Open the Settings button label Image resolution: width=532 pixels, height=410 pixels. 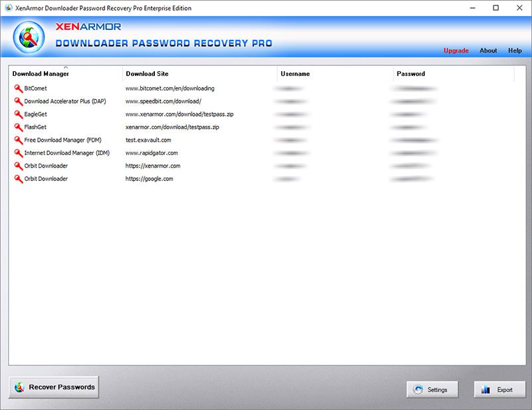(437, 389)
